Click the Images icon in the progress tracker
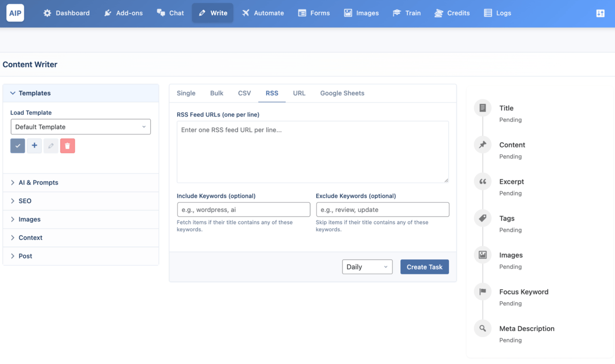The height and width of the screenshot is (364, 615). (482, 255)
